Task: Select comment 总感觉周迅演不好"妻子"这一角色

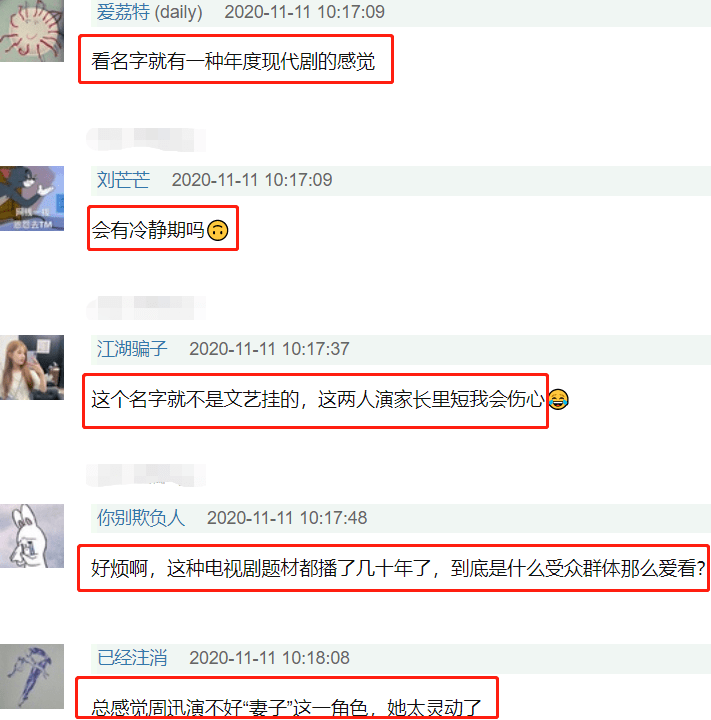Action: click(x=286, y=708)
